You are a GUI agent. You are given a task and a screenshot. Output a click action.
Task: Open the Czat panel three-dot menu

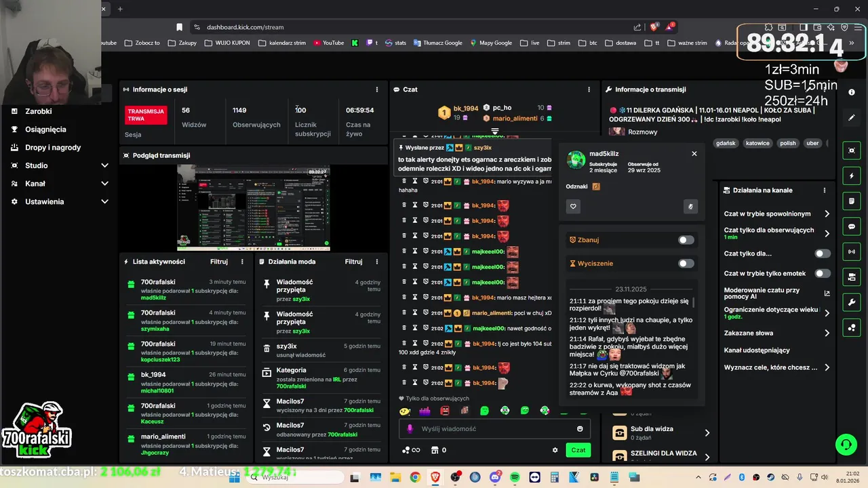(589, 89)
